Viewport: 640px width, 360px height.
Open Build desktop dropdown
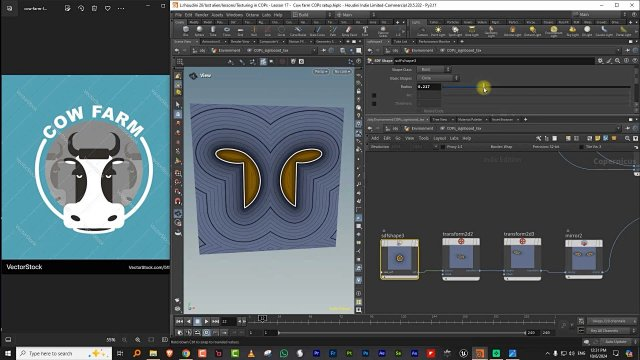[312, 15]
